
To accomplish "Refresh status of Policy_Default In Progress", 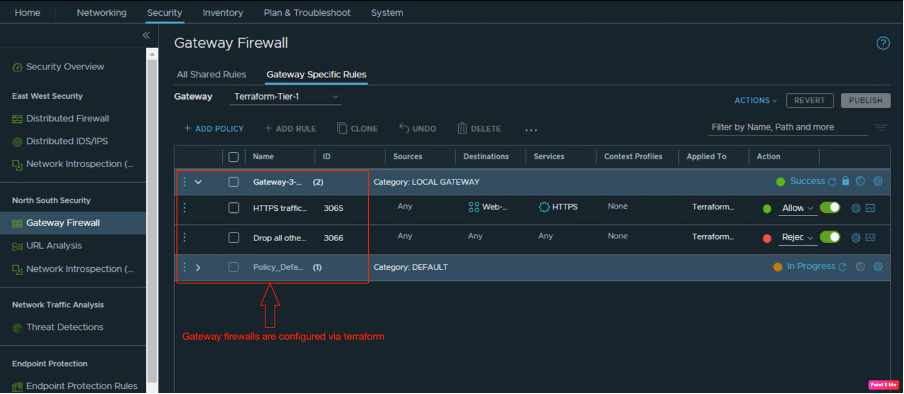I will pyautogui.click(x=842, y=267).
